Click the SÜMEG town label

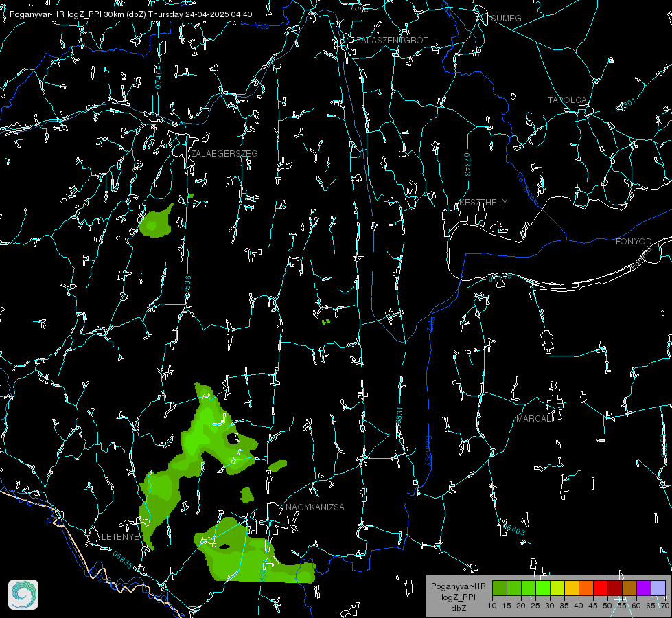click(x=506, y=19)
